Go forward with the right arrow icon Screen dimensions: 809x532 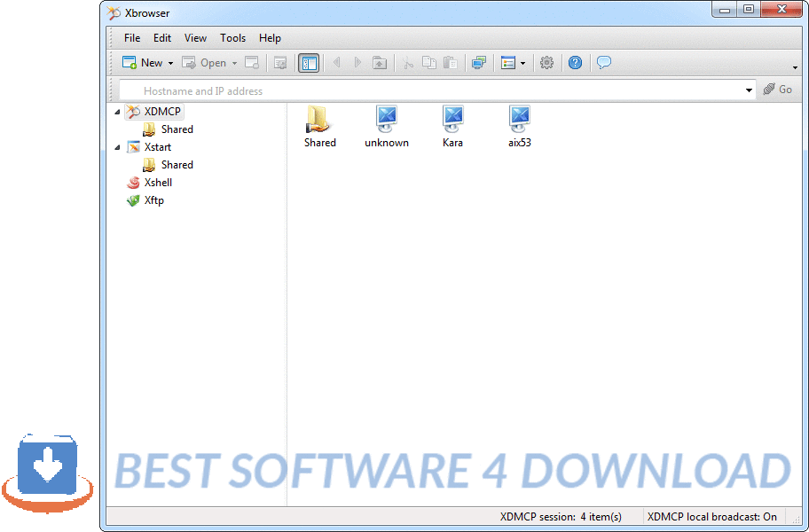click(x=357, y=63)
